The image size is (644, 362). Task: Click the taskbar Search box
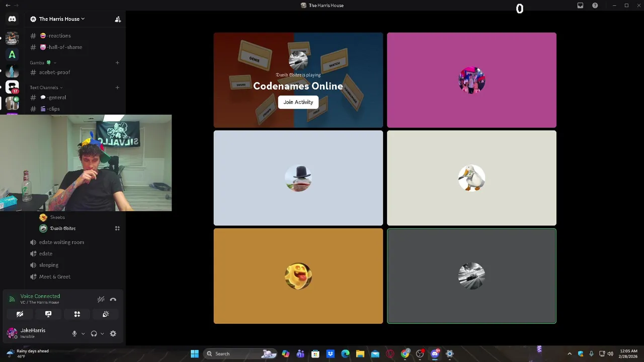coord(241,354)
